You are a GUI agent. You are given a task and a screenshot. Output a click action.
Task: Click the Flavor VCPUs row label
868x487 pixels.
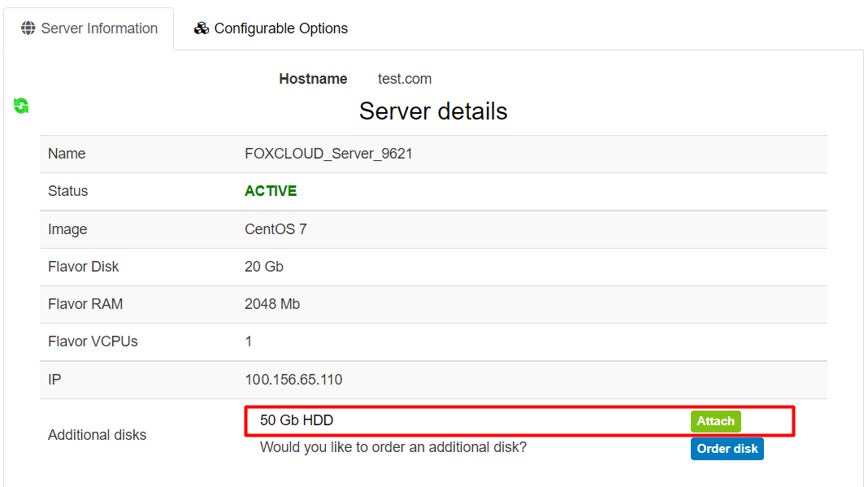coord(93,341)
